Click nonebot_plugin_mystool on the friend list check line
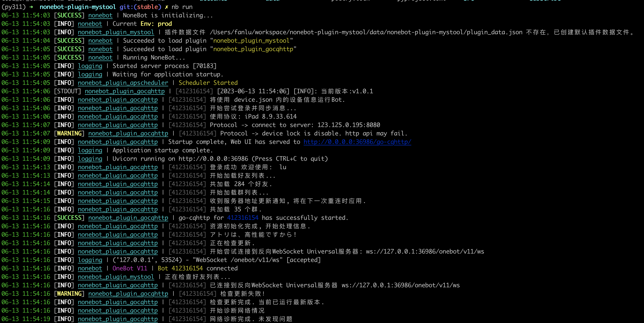Viewport: 644px width, 323px height. [x=116, y=277]
